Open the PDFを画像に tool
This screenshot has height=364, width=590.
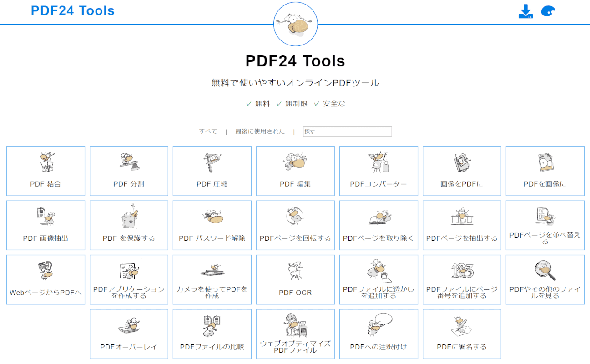545,171
